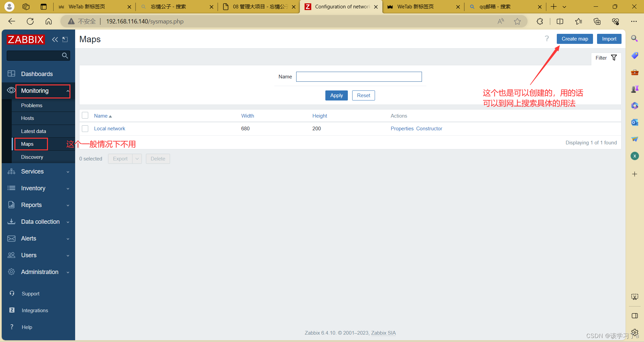This screenshot has width=644, height=342.
Task: Click the Filter funnel icon
Action: point(614,58)
